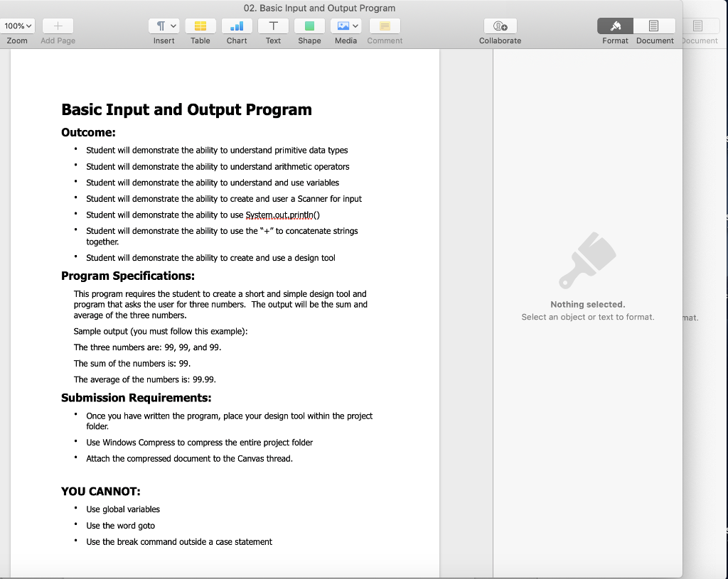Viewport: 728px width, 579px height.
Task: Click 'Attach the compressed document' bullet line
Action: pyautogui.click(x=189, y=459)
